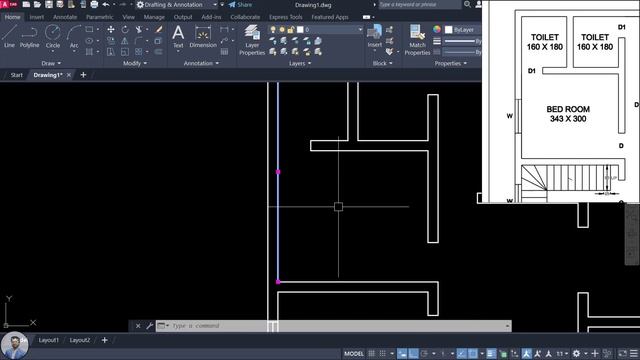This screenshot has height=360, width=640.
Task: Select the Stretch tool icon
Action: pos(111,52)
